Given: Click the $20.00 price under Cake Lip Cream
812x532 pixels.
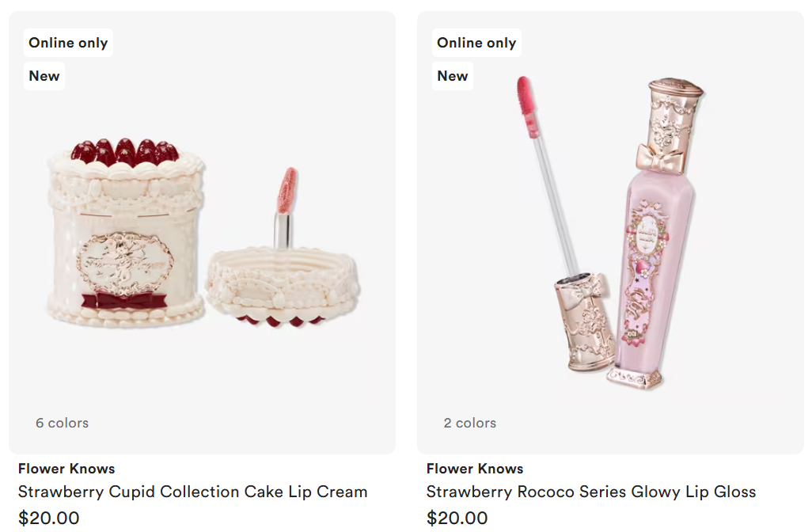Looking at the screenshot, I should tap(49, 518).
